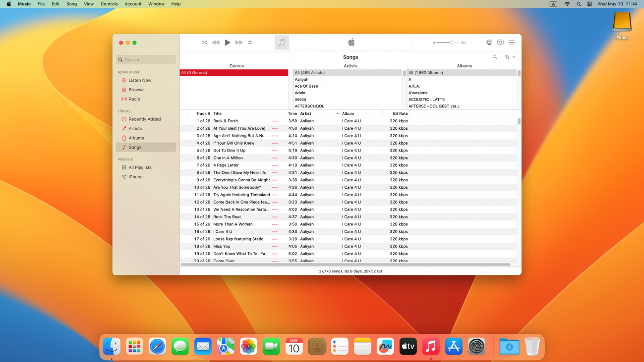The width and height of the screenshot is (644, 362).
Task: Open more options for Miss You
Action: [x=275, y=246]
